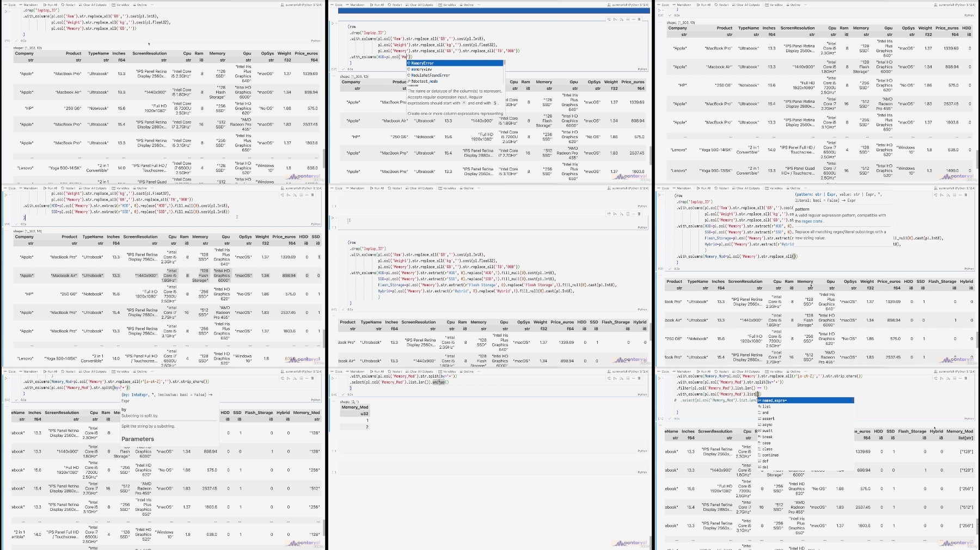This screenshot has height=550, width=980.
Task: Open kernel picker summerfall in top-left frame
Action: tap(301, 5)
